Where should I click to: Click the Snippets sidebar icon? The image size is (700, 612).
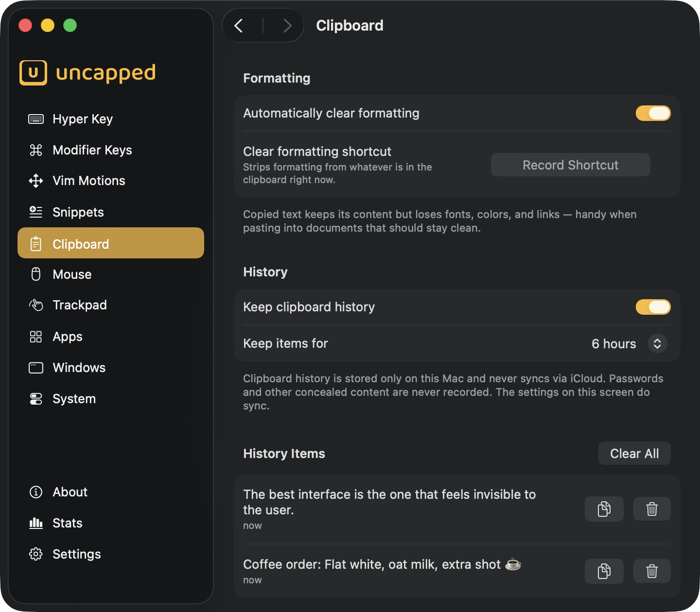coord(36,212)
